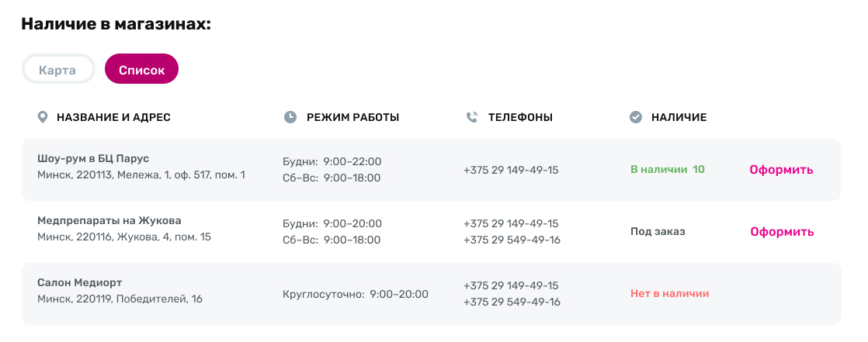Click the Под заказ availability status
The image size is (868, 342).
click(658, 231)
